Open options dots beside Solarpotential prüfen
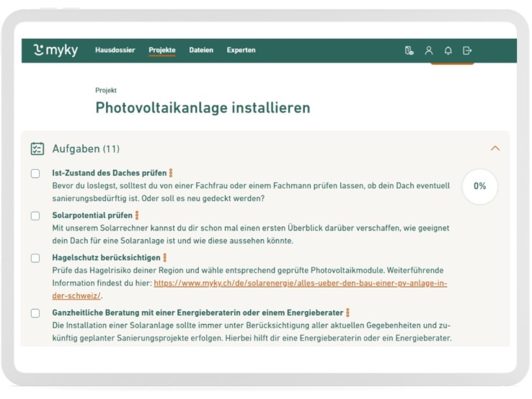532x399 pixels. (137, 215)
